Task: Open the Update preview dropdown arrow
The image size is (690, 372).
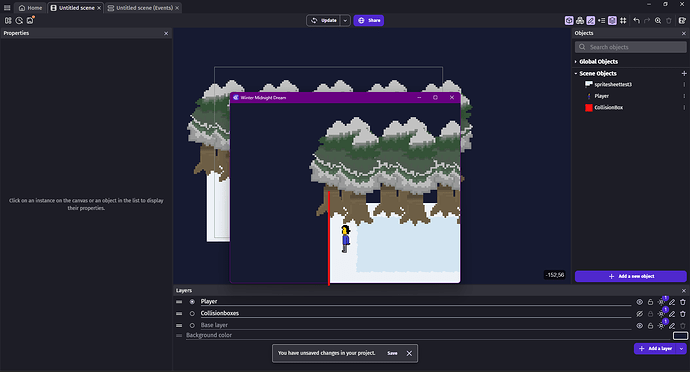Action: pyautogui.click(x=345, y=20)
